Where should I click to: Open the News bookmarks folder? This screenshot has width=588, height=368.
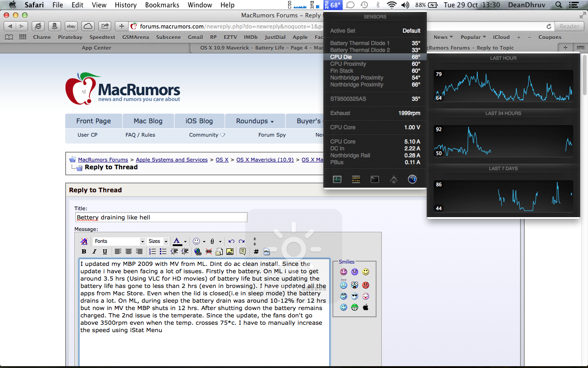click(x=443, y=37)
